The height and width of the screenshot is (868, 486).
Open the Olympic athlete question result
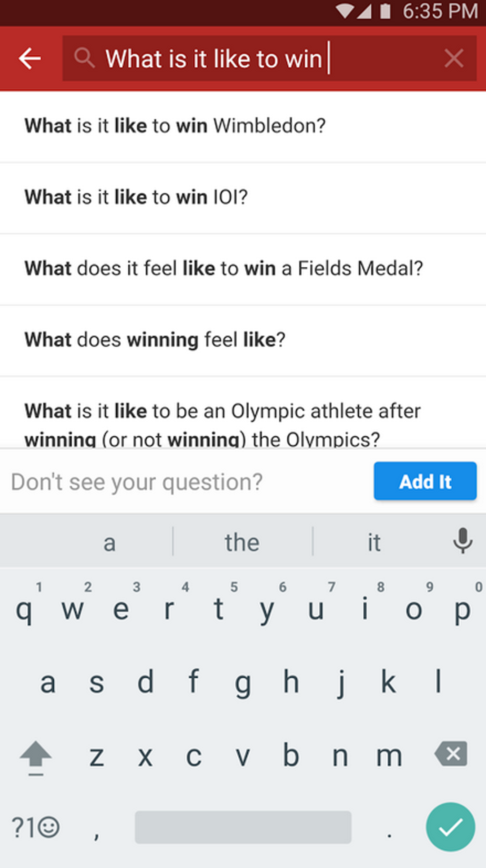[223, 424]
